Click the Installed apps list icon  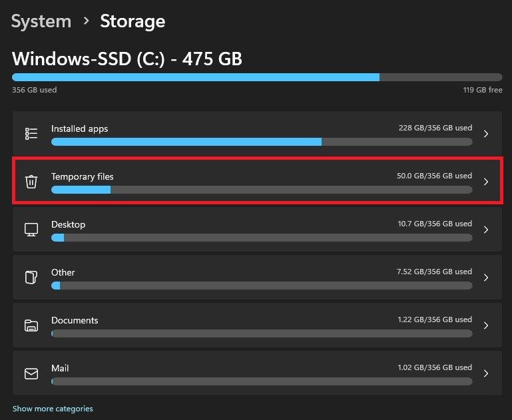31,134
